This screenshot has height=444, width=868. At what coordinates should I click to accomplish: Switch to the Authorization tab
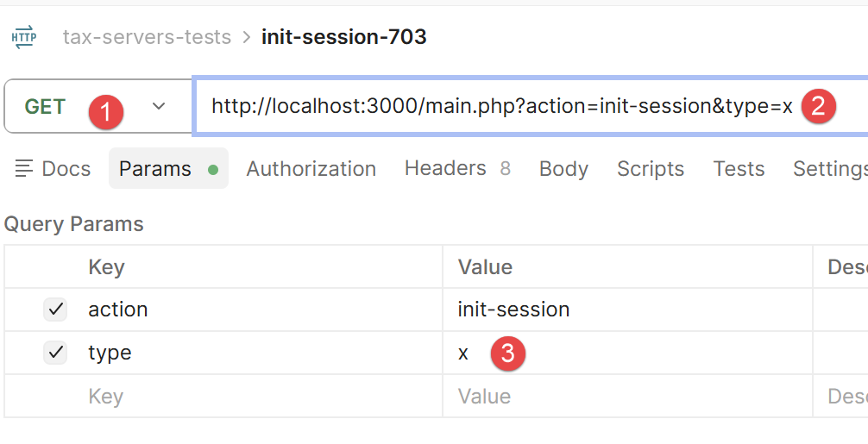(x=311, y=169)
